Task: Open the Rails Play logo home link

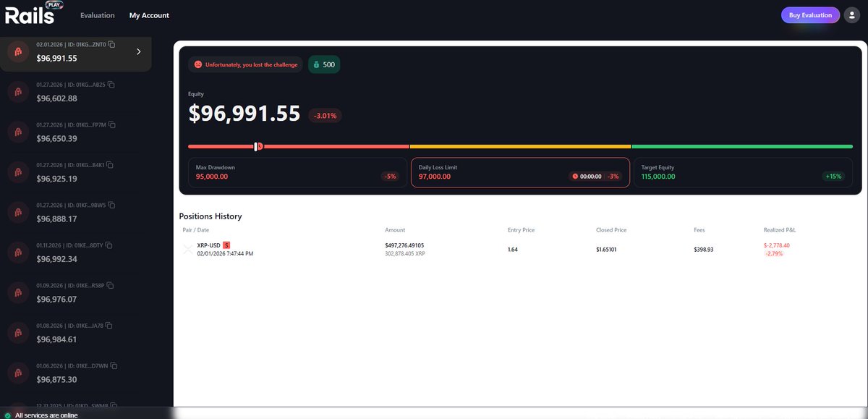Action: pyautogui.click(x=33, y=14)
